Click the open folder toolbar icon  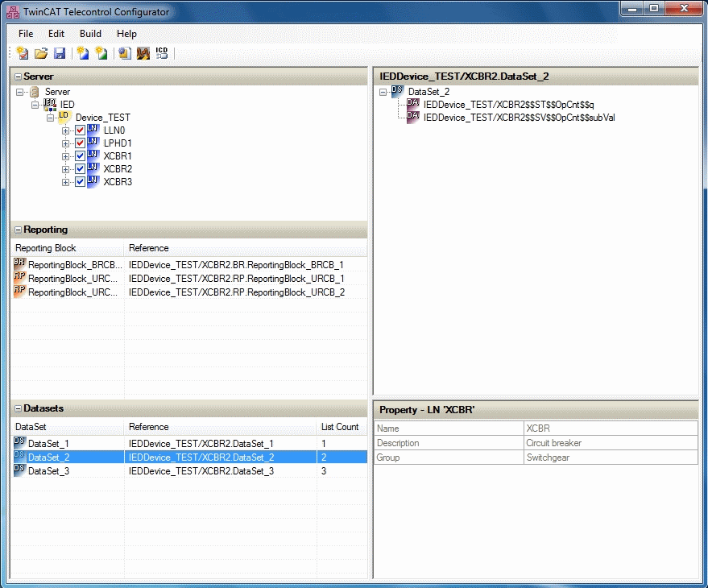(41, 53)
